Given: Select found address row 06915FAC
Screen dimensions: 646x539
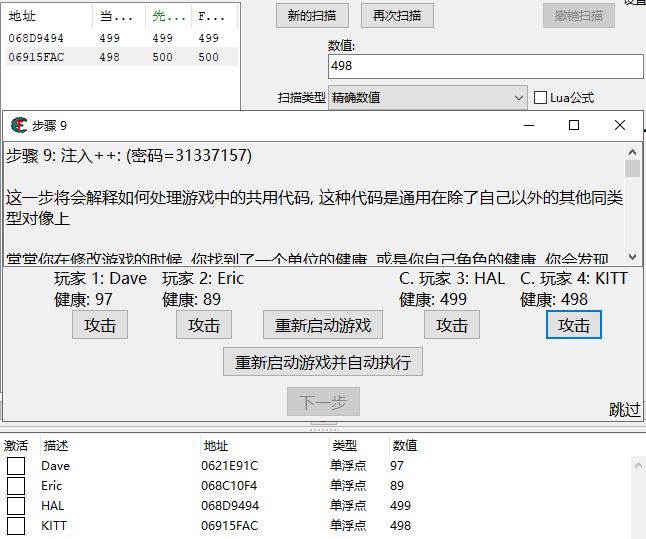Looking at the screenshot, I should pos(122,57).
